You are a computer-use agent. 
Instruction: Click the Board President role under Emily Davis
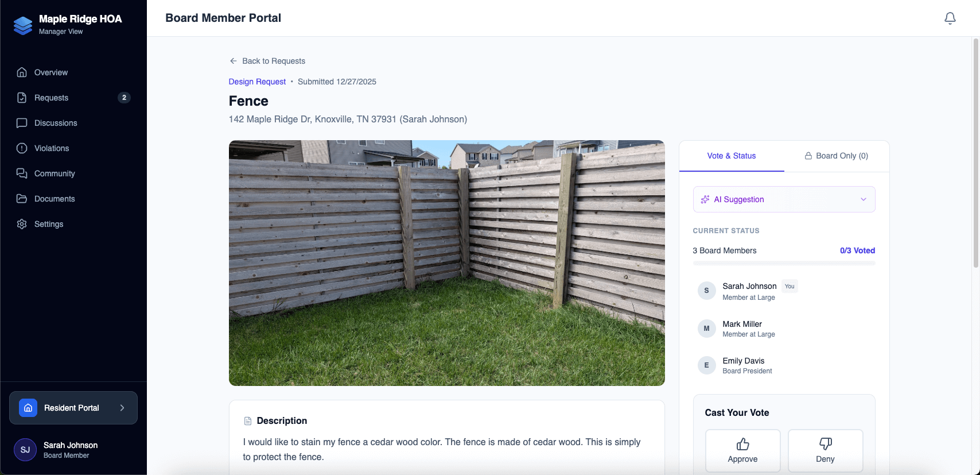click(x=747, y=371)
